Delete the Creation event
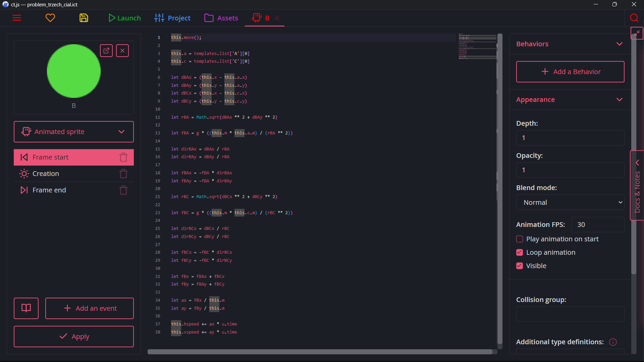The image size is (644, 362). 123,174
